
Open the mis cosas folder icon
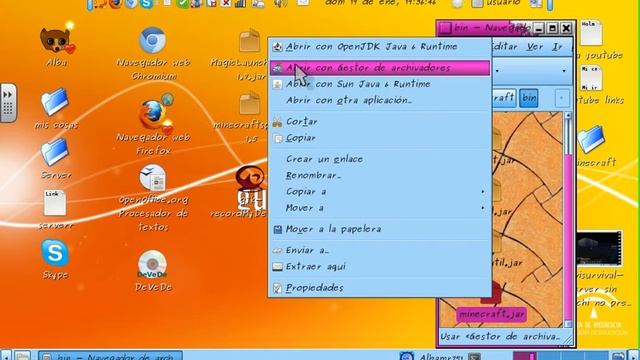coord(55,102)
